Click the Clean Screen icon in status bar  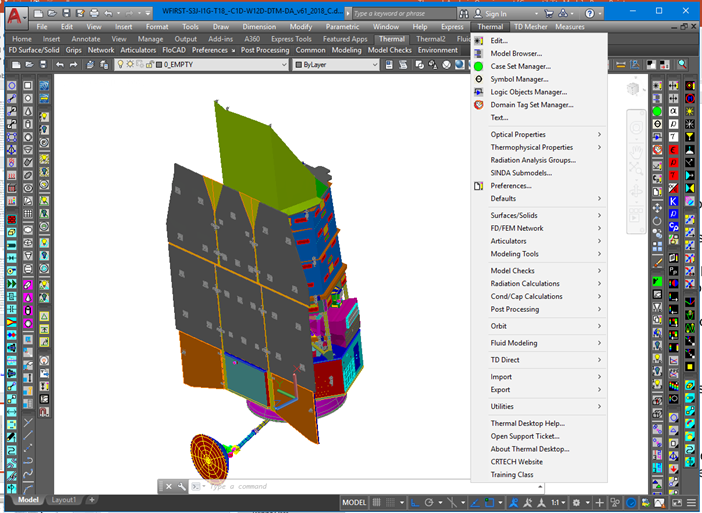pyautogui.click(x=677, y=503)
